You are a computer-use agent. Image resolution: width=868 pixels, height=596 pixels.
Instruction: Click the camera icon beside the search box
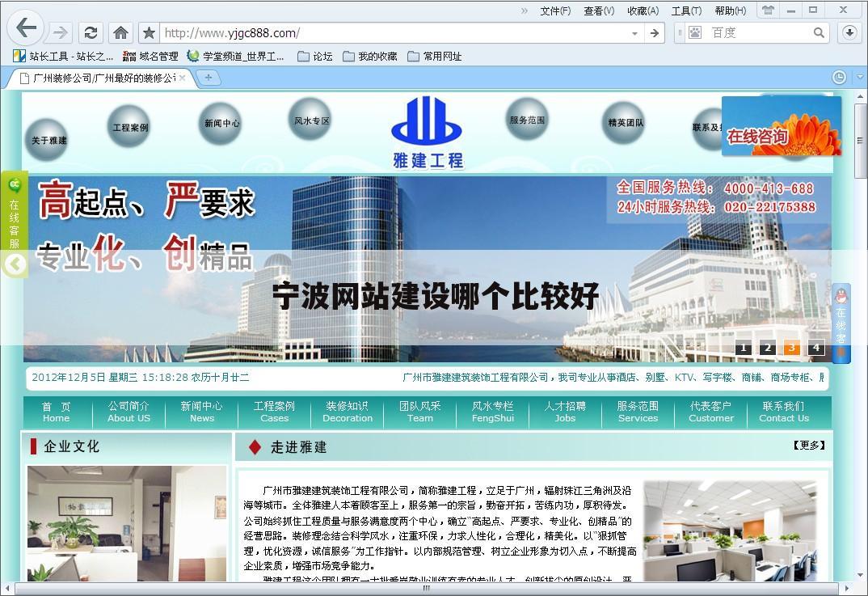[x=696, y=33]
